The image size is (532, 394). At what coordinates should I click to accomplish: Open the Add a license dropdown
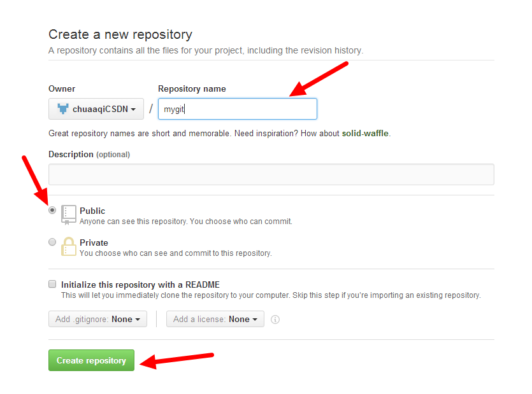coord(215,319)
